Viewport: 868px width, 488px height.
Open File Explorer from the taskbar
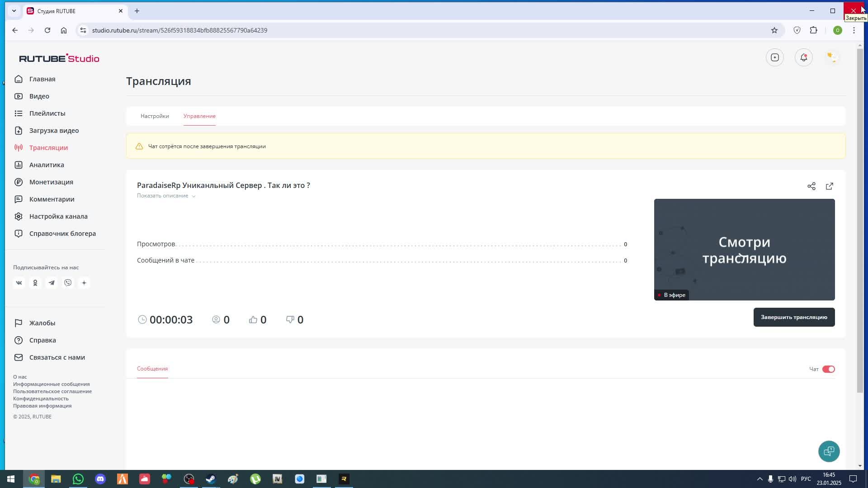(x=56, y=479)
